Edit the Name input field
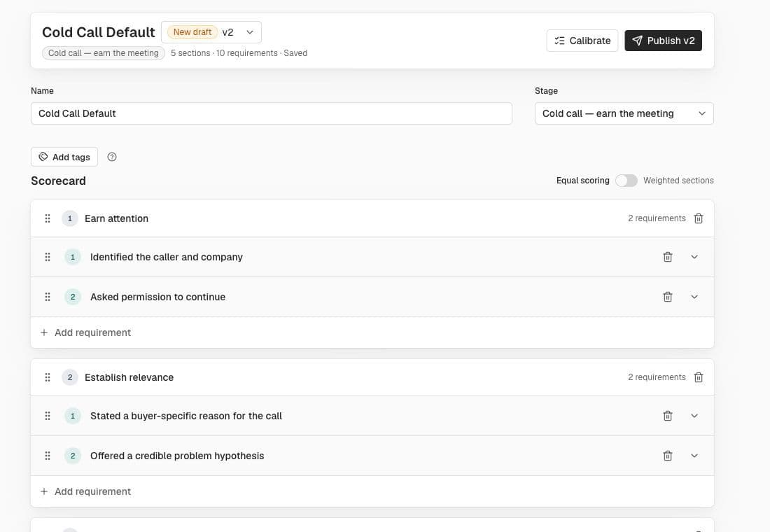The width and height of the screenshot is (770, 532). pyautogui.click(x=271, y=113)
